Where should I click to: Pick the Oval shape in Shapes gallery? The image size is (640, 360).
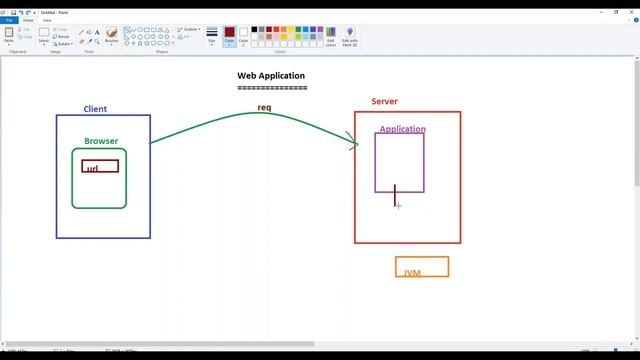coord(140,30)
